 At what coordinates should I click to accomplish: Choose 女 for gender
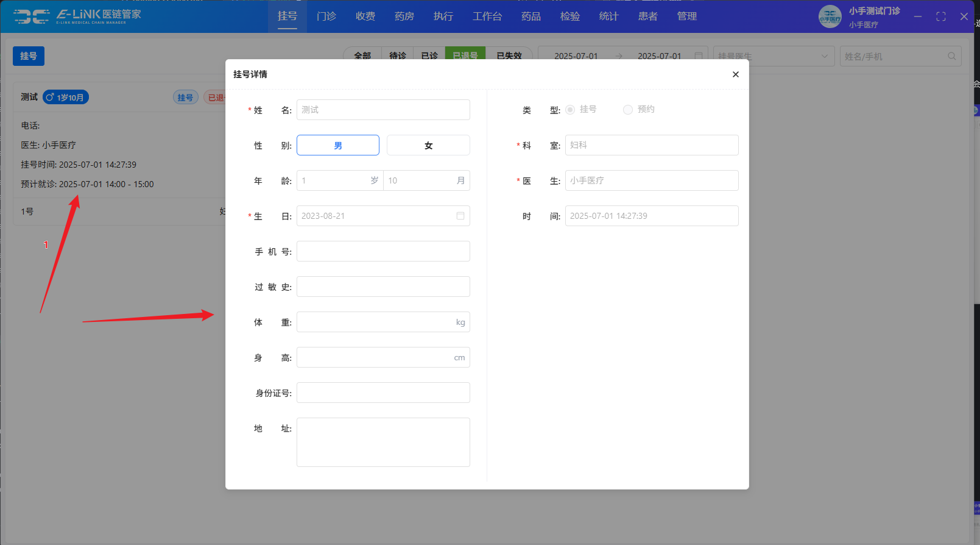(428, 145)
